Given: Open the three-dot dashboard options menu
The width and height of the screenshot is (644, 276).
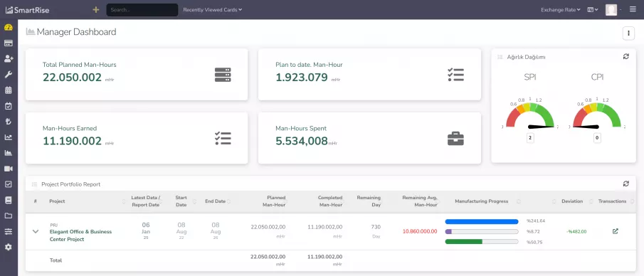Looking at the screenshot, I should (x=628, y=33).
